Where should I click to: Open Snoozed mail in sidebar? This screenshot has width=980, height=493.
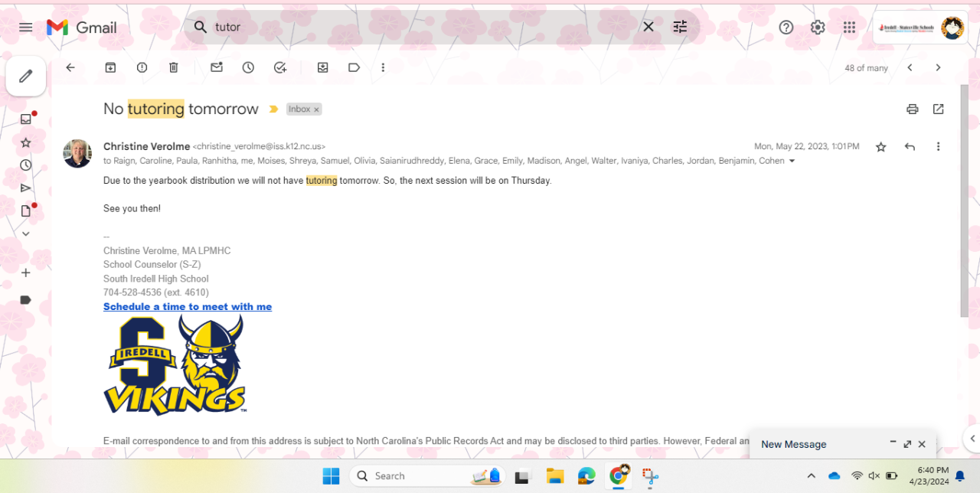tap(26, 165)
